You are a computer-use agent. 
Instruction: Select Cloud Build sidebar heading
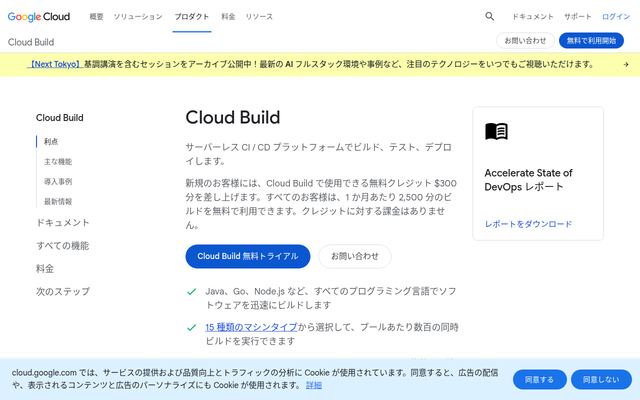click(x=60, y=118)
